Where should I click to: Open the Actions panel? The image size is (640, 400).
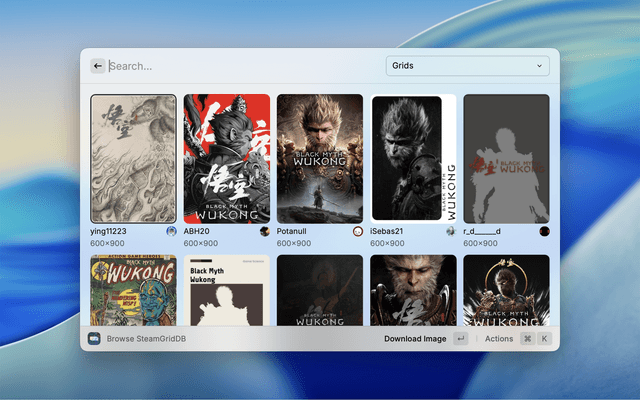[x=499, y=339]
